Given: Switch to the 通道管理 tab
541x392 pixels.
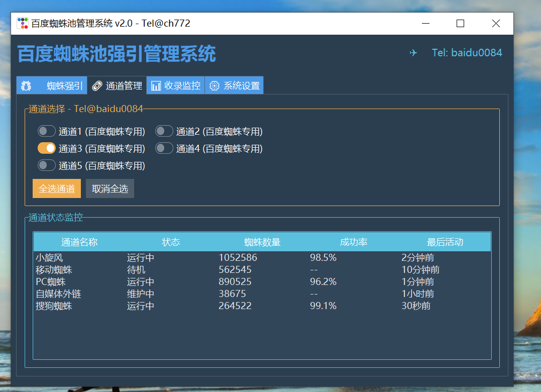Looking at the screenshot, I should (117, 85).
